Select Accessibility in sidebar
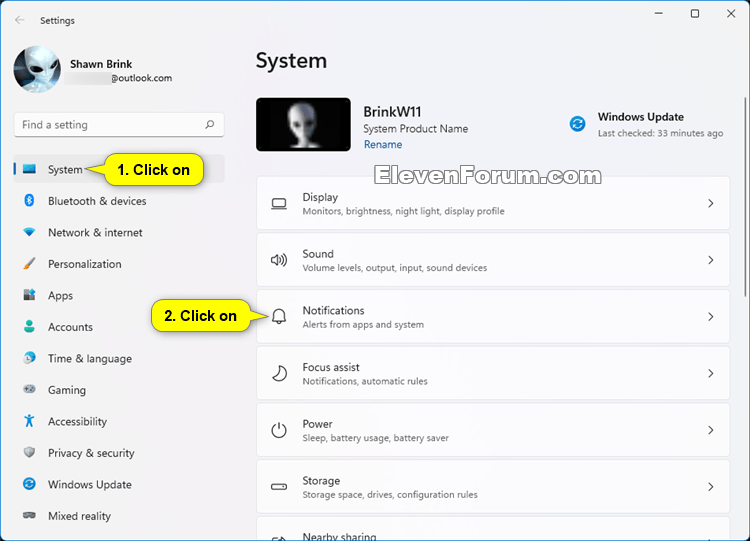750x541 pixels. point(119,421)
